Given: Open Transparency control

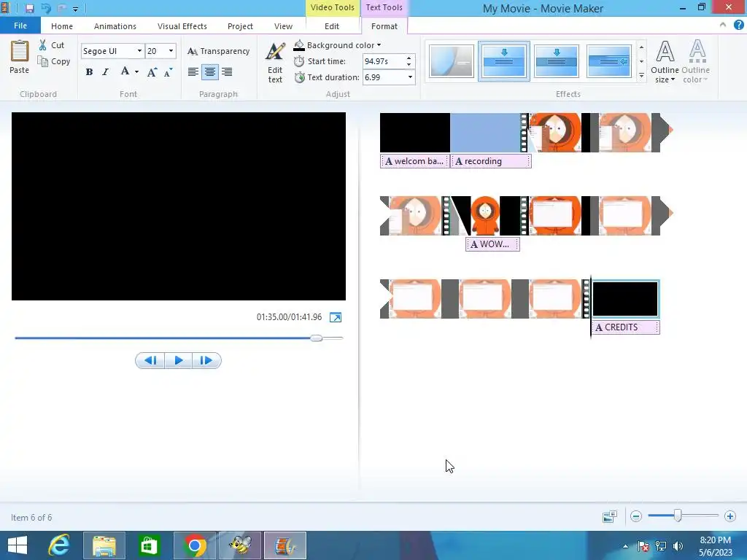Looking at the screenshot, I should pos(219,51).
